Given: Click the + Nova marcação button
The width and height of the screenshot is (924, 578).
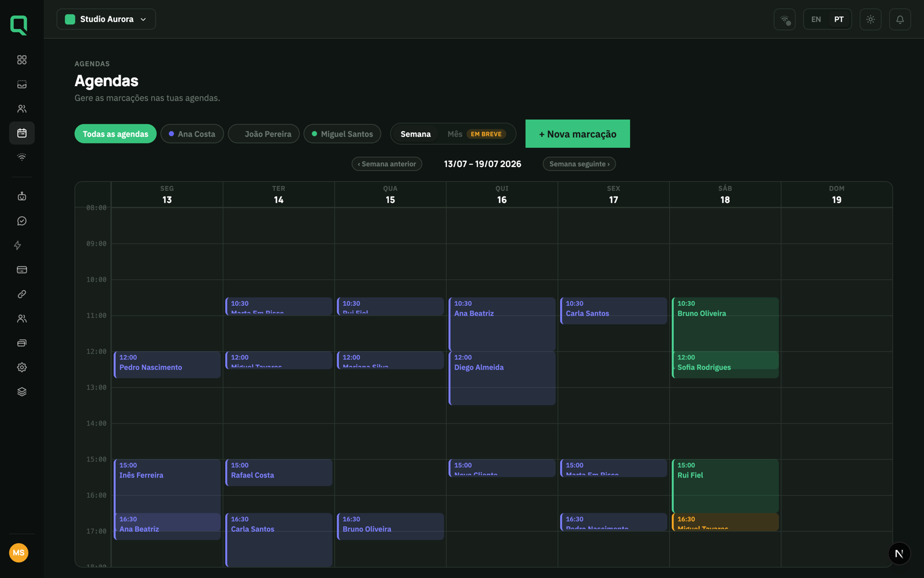Looking at the screenshot, I should 577,134.
